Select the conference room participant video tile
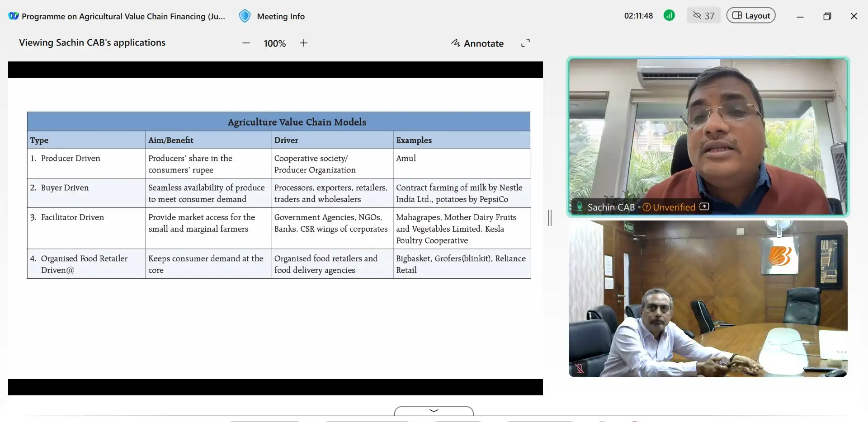Image resolution: width=868 pixels, height=422 pixels. pyautogui.click(x=708, y=299)
